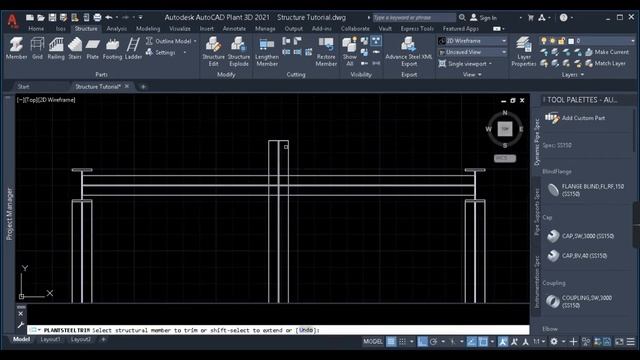Activate Lengthen Member tool

click(267, 51)
